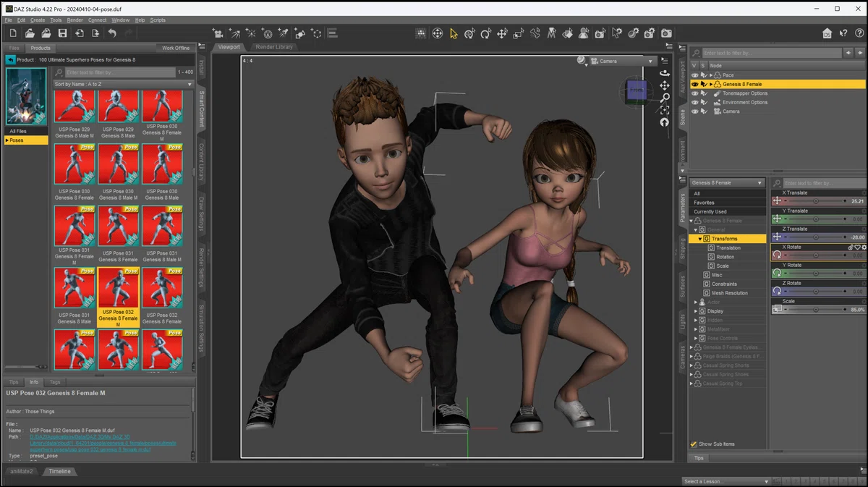Viewport: 868px width, 487px height.
Task: Click the Scale slider
Action: click(815, 309)
